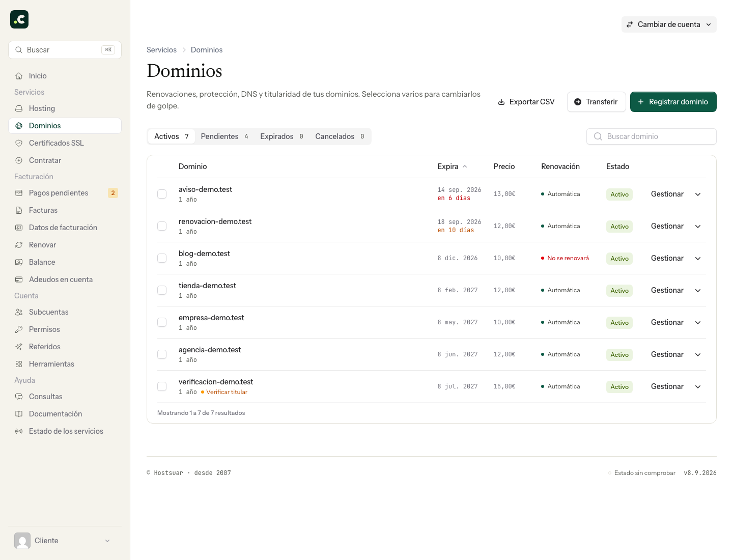Click the sidebar Buscar search box
This screenshot has height=560, width=733.
[65, 50]
